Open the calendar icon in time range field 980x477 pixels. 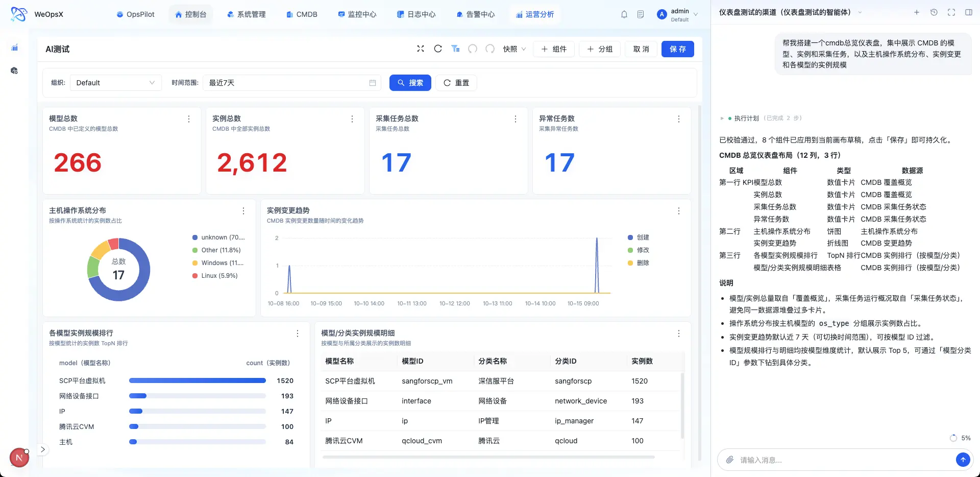point(373,83)
